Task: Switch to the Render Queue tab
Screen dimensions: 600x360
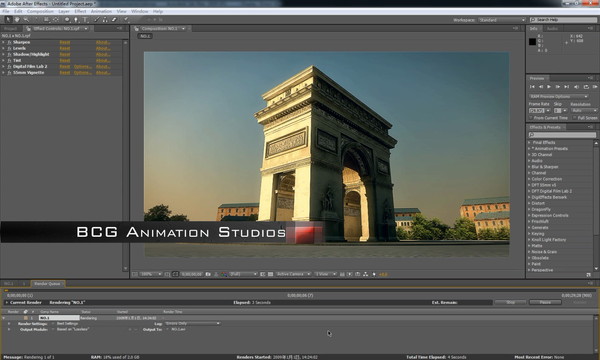Action: [x=47, y=283]
